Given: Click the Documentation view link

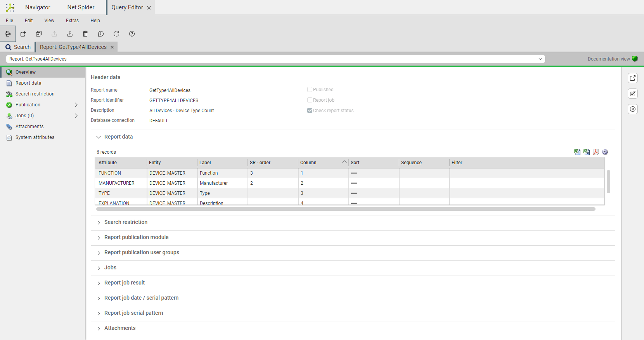Looking at the screenshot, I should 608,59.
